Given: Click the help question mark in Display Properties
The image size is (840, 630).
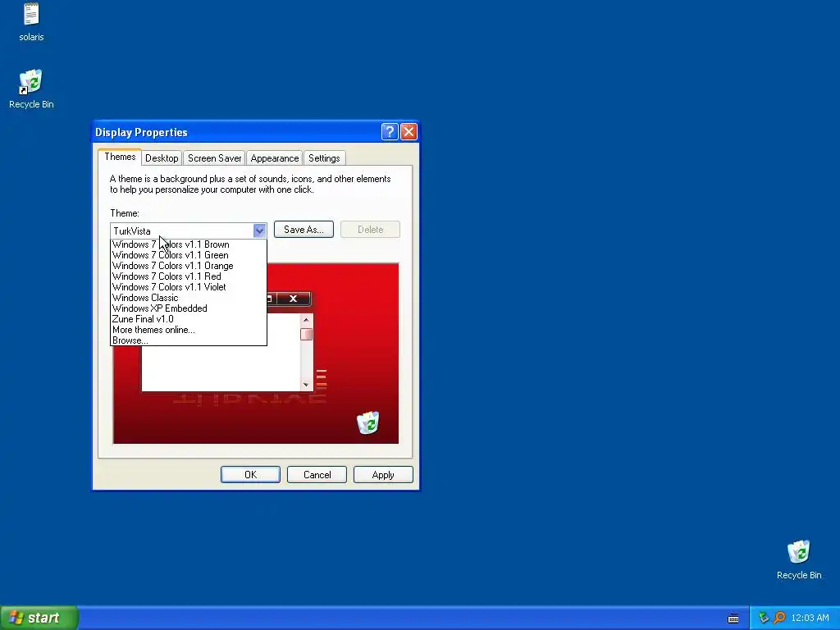Looking at the screenshot, I should [390, 132].
